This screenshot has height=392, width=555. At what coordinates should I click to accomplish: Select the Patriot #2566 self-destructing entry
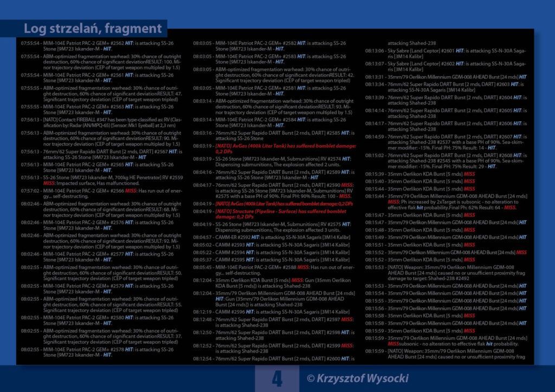click(102, 193)
